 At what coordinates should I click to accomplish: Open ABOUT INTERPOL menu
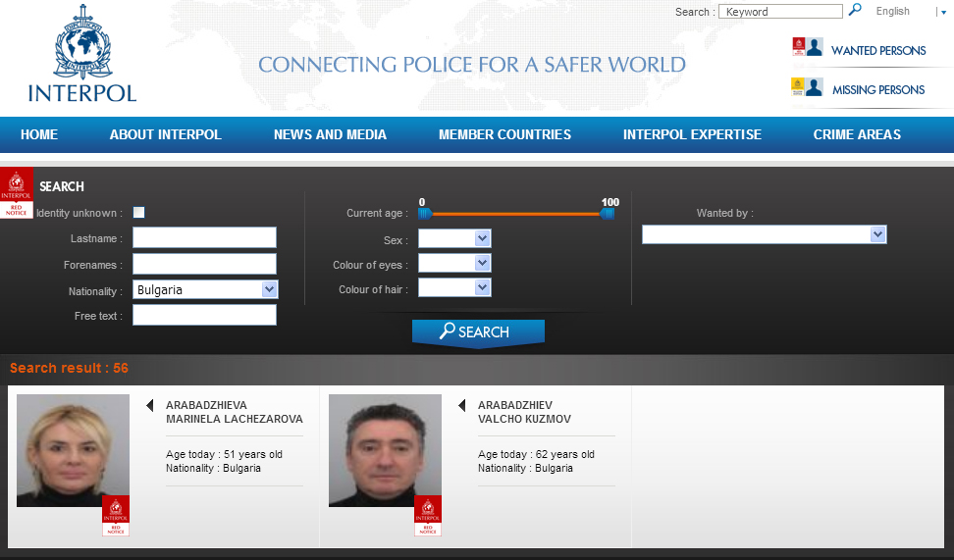(x=166, y=135)
